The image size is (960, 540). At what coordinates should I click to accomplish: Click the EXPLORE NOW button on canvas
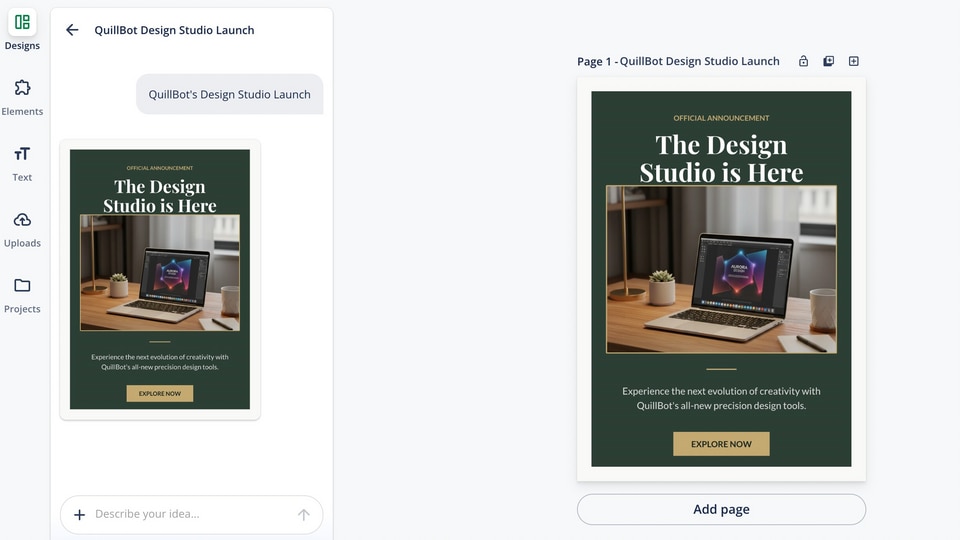coord(721,444)
